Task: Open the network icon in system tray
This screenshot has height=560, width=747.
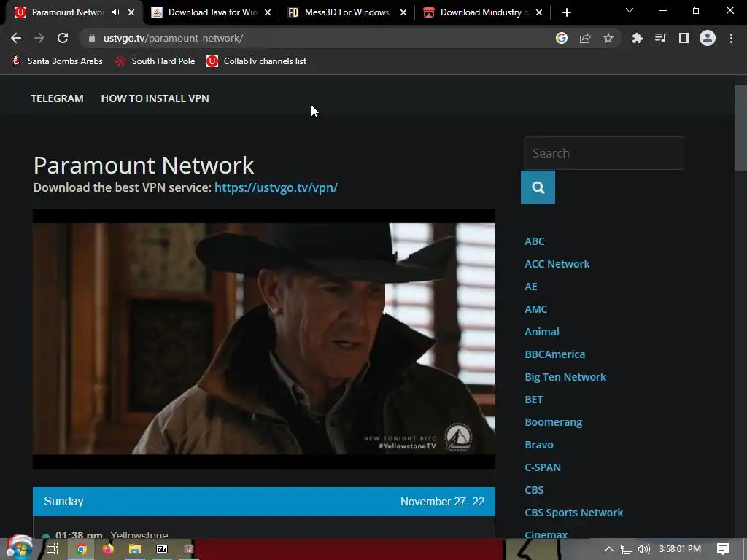Action: coord(627,549)
